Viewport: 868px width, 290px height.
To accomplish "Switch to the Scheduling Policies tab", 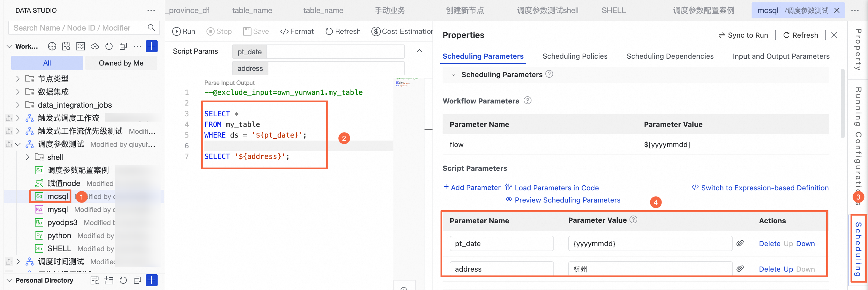I will (575, 56).
